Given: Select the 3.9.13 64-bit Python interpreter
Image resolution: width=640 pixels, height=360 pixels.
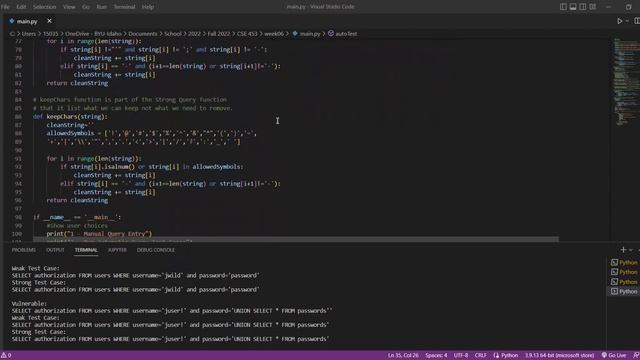Looking at the screenshot, I should (559, 355).
